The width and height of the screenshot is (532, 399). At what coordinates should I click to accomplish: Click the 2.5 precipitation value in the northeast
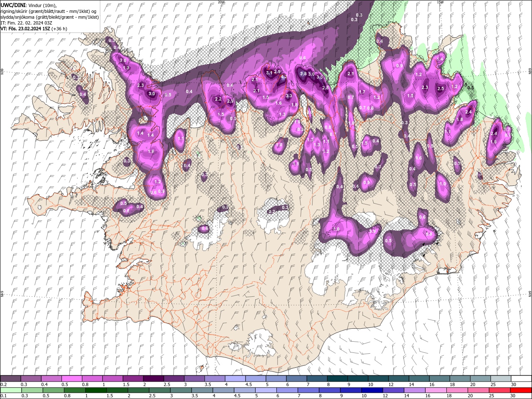point(441,89)
